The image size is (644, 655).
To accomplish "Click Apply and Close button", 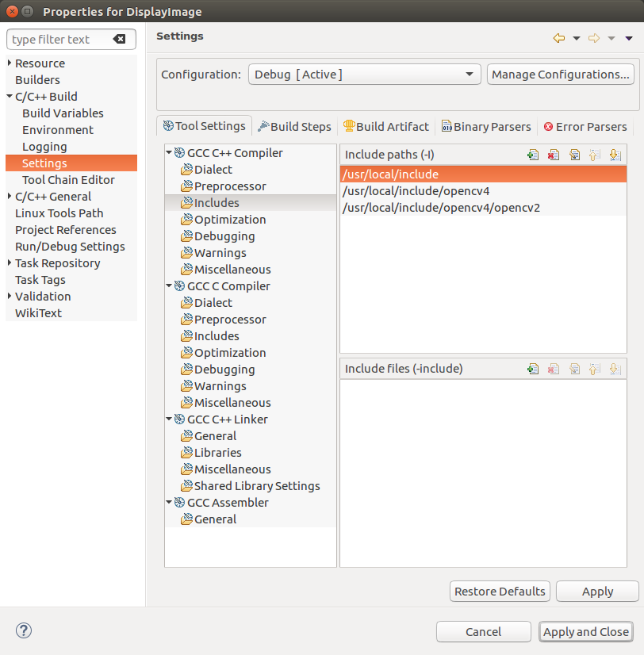I will click(x=586, y=631).
